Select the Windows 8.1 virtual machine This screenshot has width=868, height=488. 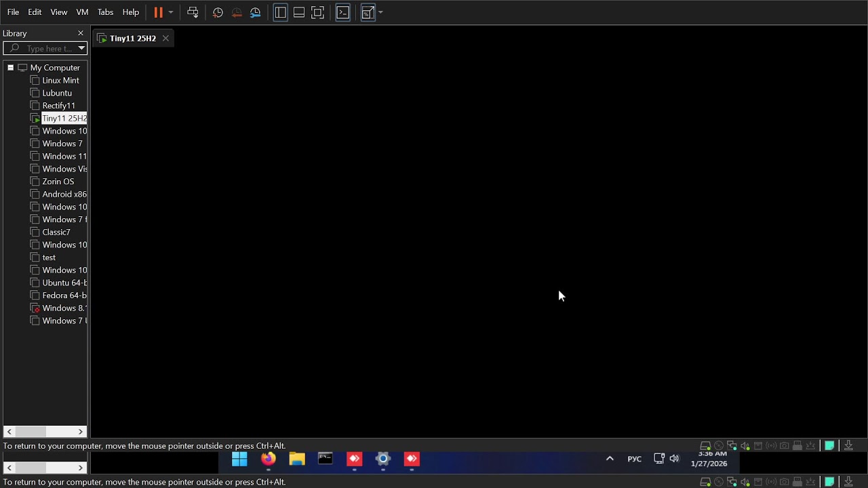click(x=64, y=308)
